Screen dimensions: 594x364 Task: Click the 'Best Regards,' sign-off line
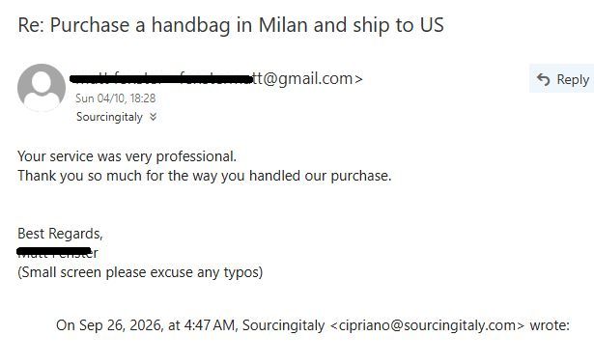(60, 234)
